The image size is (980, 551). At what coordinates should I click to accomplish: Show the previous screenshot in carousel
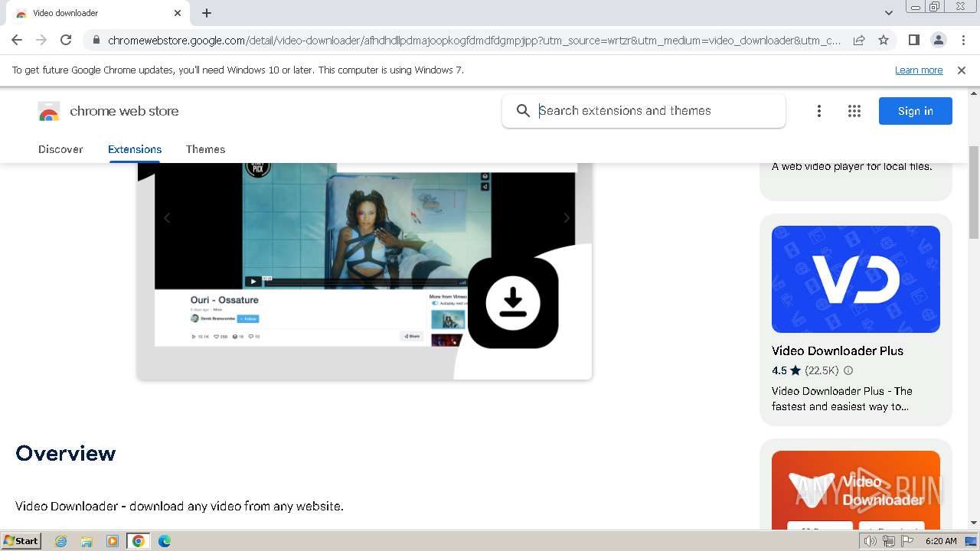[166, 218]
